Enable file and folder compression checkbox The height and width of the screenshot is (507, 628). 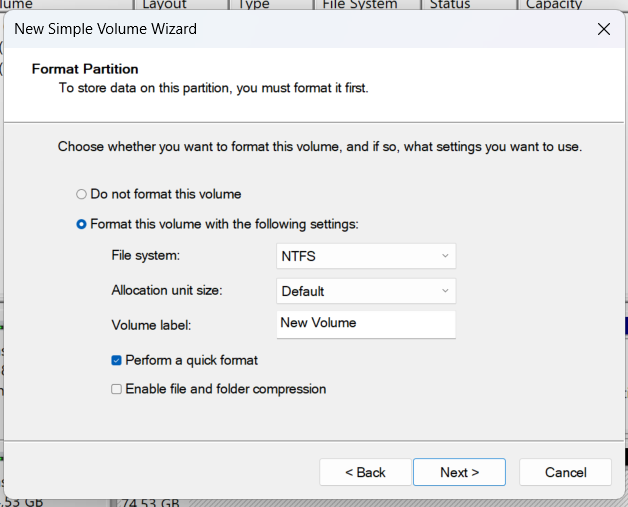(117, 389)
